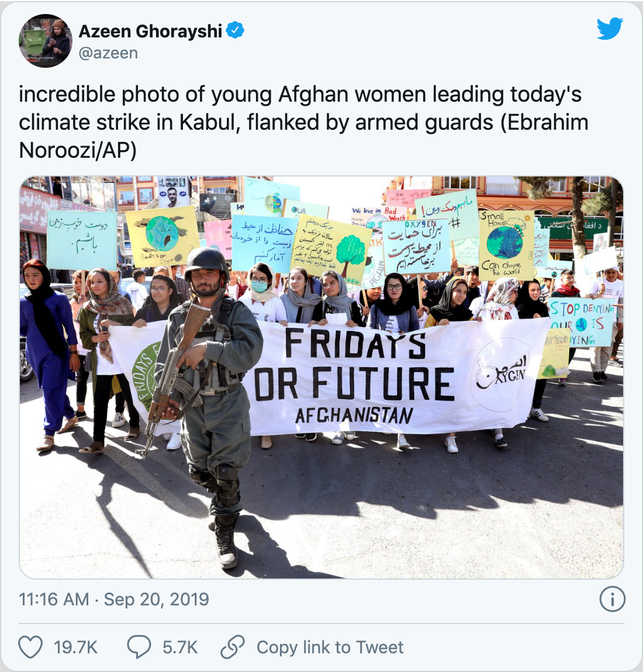Click the blue verified badge
This screenshot has height=672, width=643.
[x=235, y=30]
